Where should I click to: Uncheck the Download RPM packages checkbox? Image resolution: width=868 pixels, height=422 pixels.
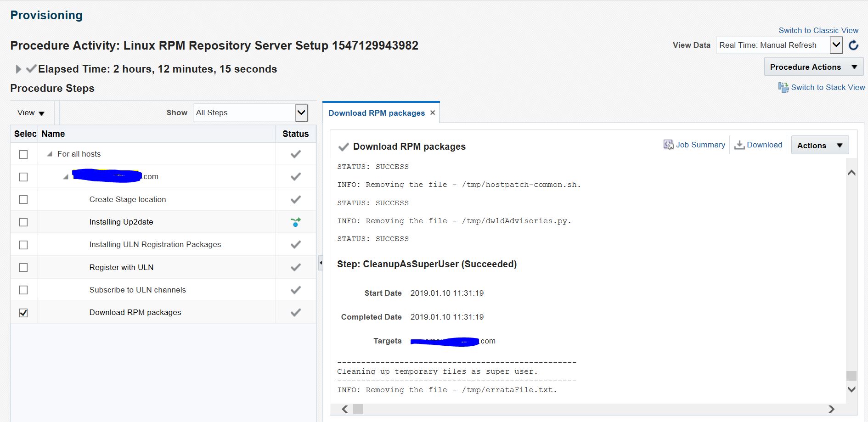click(x=23, y=313)
